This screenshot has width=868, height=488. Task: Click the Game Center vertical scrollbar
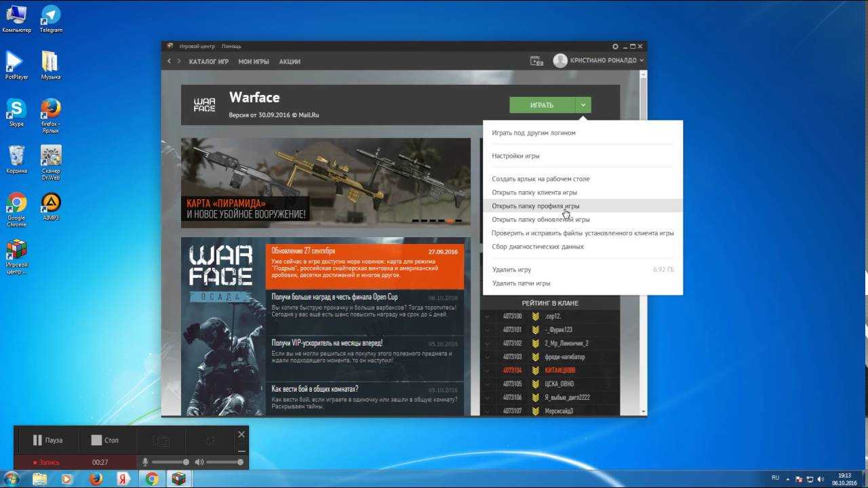644,244
